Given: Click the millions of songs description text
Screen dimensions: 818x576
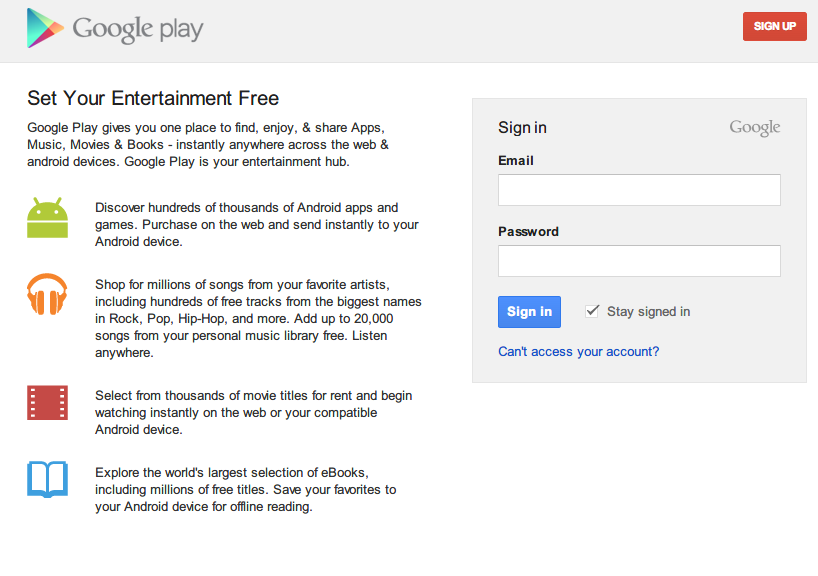Looking at the screenshot, I should (258, 318).
